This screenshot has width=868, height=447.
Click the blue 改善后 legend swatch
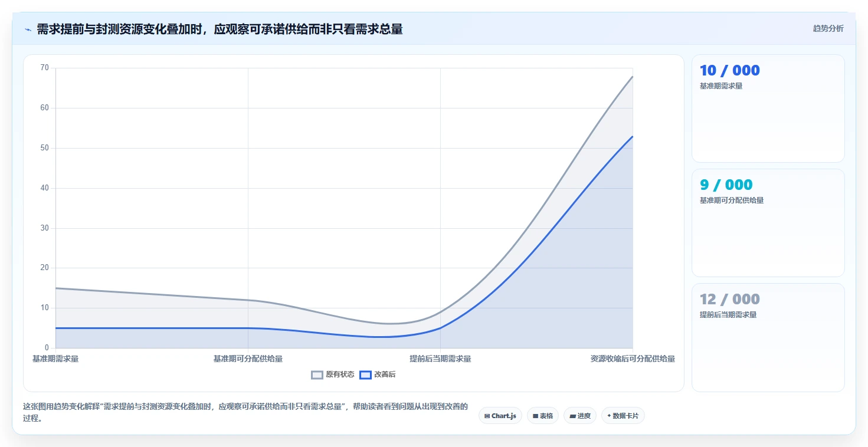[x=366, y=374]
